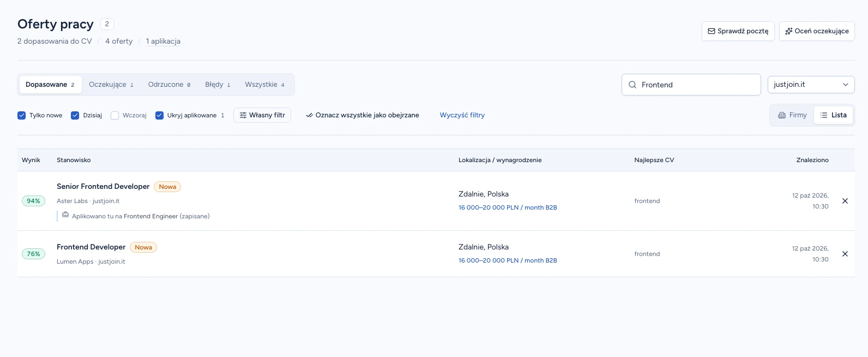Switch to Dopasowane tab
Screen dimensions: 868x357
(x=50, y=85)
